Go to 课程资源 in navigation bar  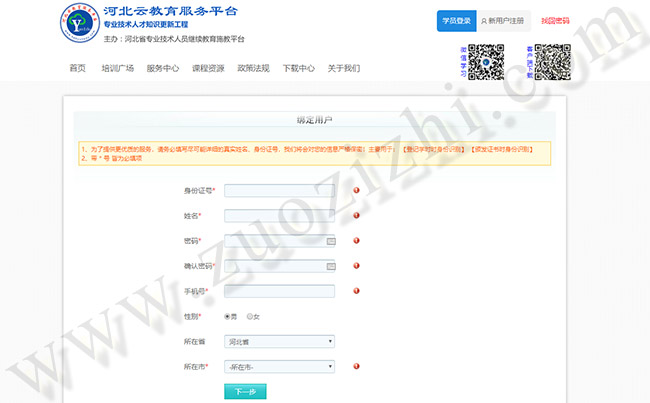tap(208, 68)
